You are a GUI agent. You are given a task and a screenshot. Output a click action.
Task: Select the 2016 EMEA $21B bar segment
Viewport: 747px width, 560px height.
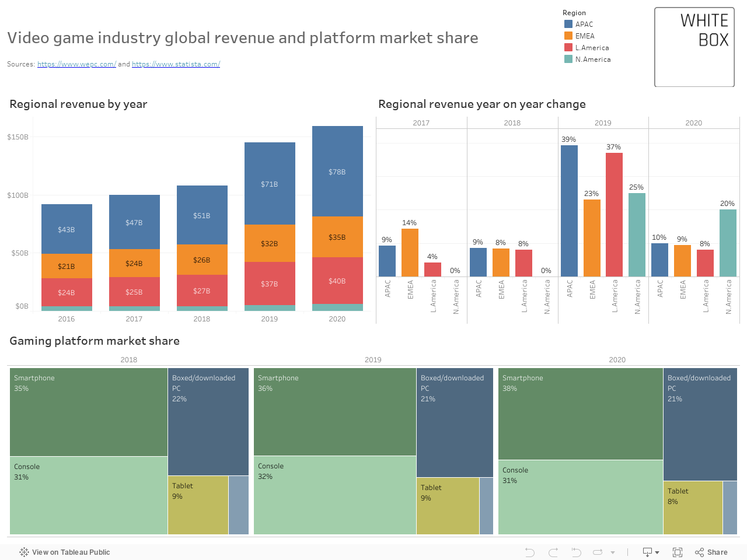pyautogui.click(x=67, y=266)
